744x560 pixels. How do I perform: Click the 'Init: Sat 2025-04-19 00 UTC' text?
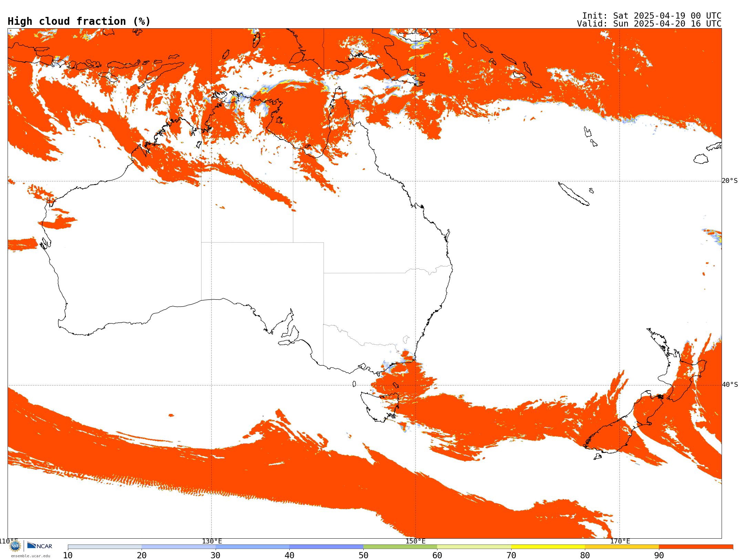(x=652, y=16)
